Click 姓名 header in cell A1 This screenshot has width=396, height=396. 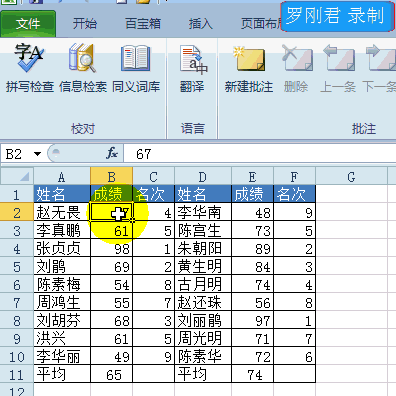click(x=62, y=194)
